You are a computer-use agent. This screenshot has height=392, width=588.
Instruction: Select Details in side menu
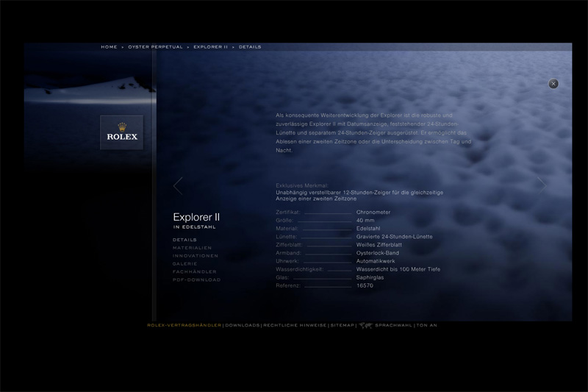184,240
